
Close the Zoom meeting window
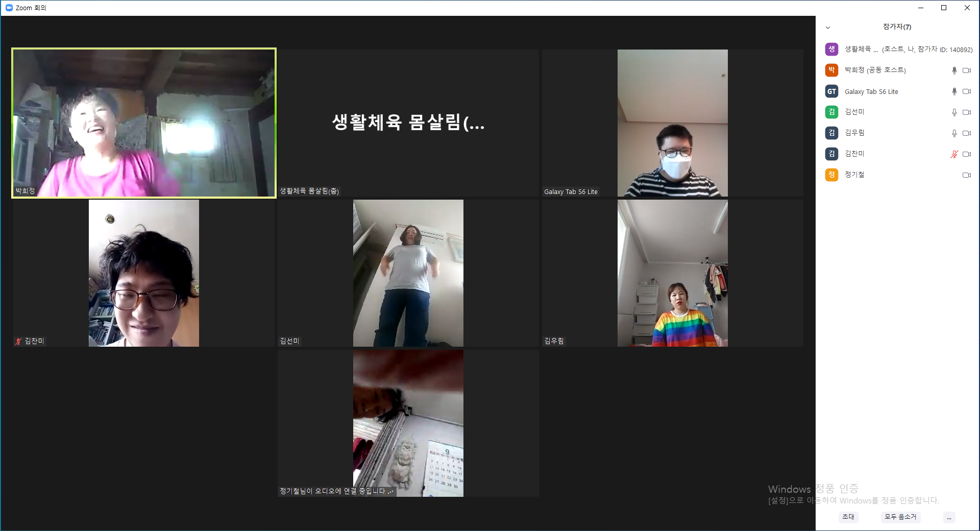[x=967, y=8]
